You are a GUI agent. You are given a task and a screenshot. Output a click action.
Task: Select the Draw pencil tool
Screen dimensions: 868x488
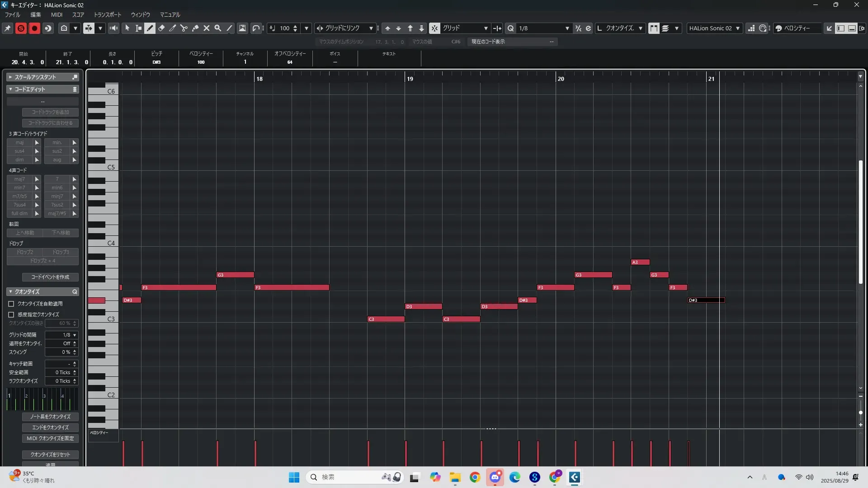click(150, 28)
